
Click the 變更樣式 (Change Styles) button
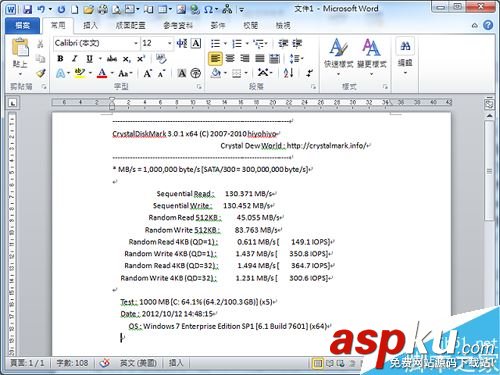click(372, 57)
